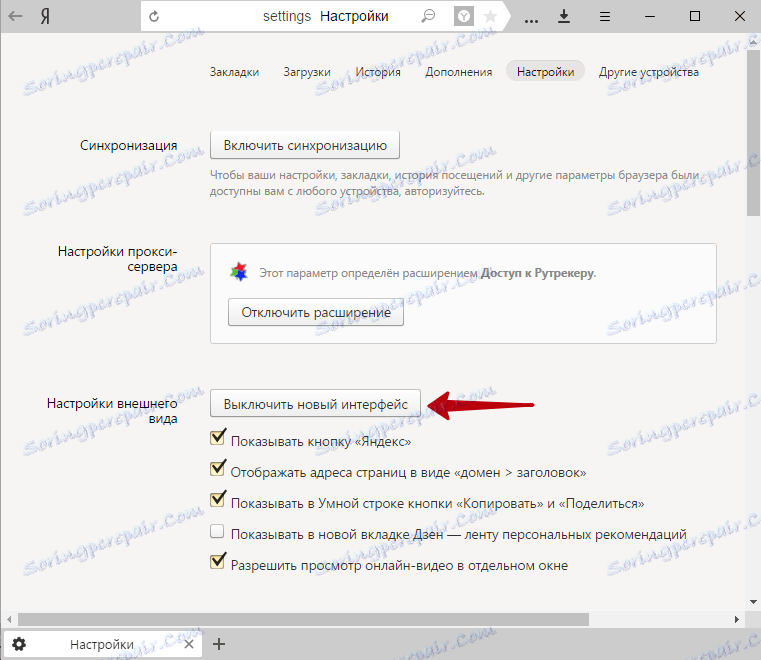This screenshot has height=660, width=761.
Task: Click the gear icon on the settings tab
Action: [19, 644]
